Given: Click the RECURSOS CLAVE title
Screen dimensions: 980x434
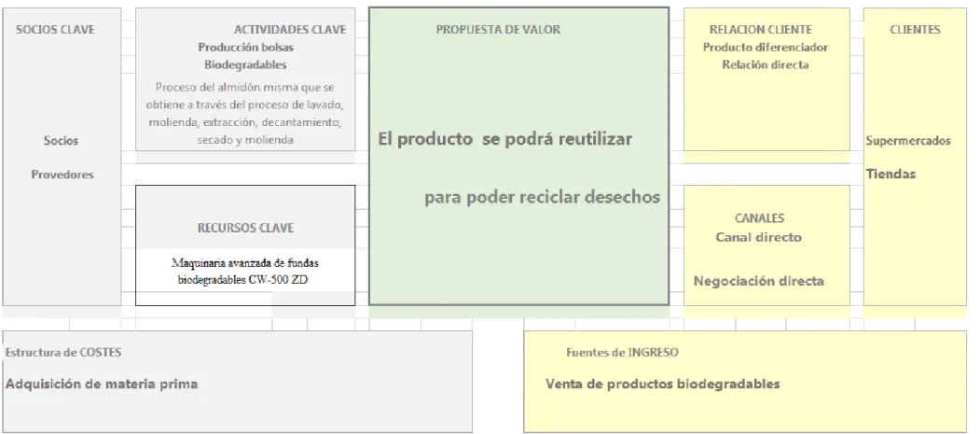Looking at the screenshot, I should pos(245,229).
